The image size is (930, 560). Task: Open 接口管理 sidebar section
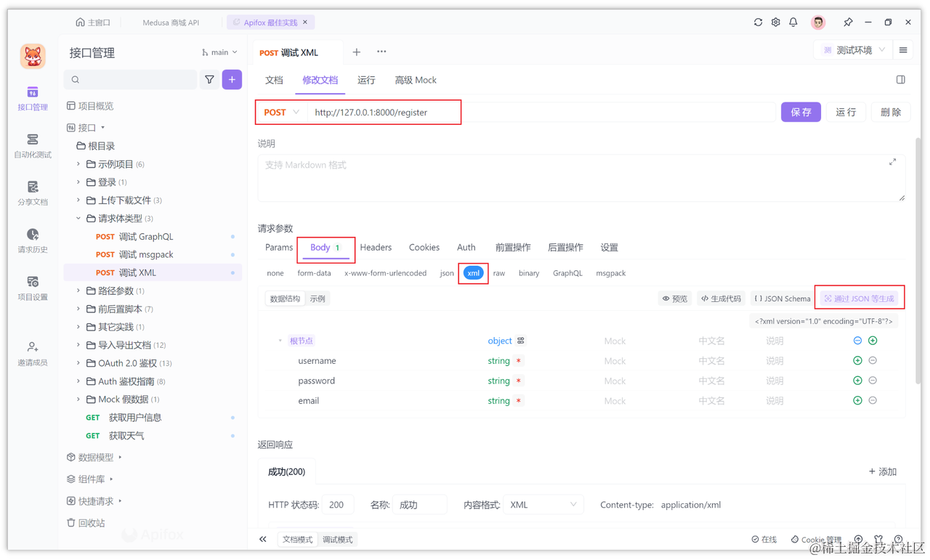(x=33, y=99)
